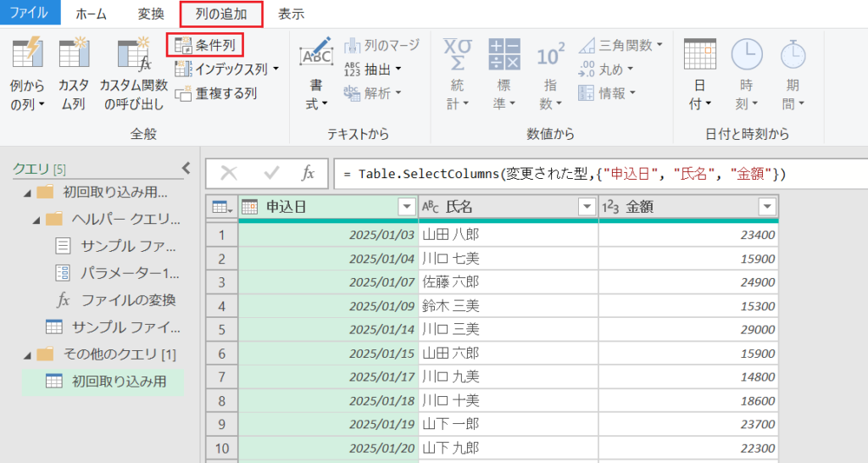
Task: Click 列のマージ button
Action: (381, 45)
